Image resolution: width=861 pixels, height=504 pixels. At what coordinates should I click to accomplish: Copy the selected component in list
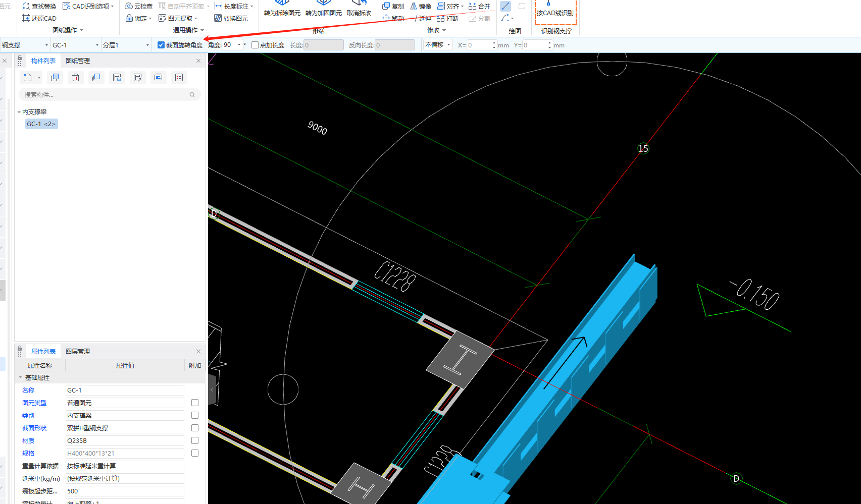(55, 77)
